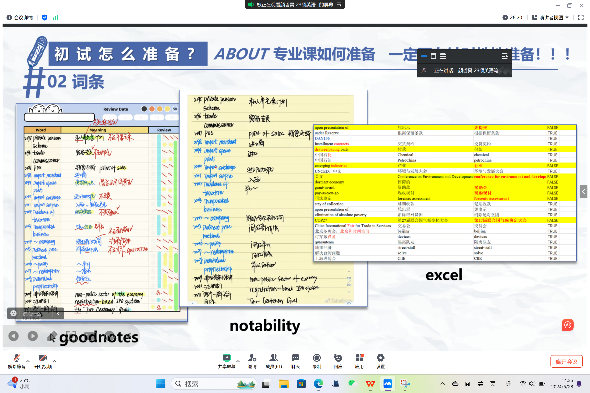Expand the microphone audio options arrow
The width and height of the screenshot is (590, 393).
27,361
